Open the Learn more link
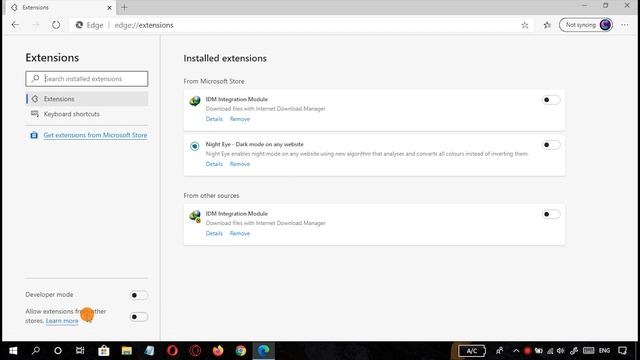 click(x=62, y=321)
